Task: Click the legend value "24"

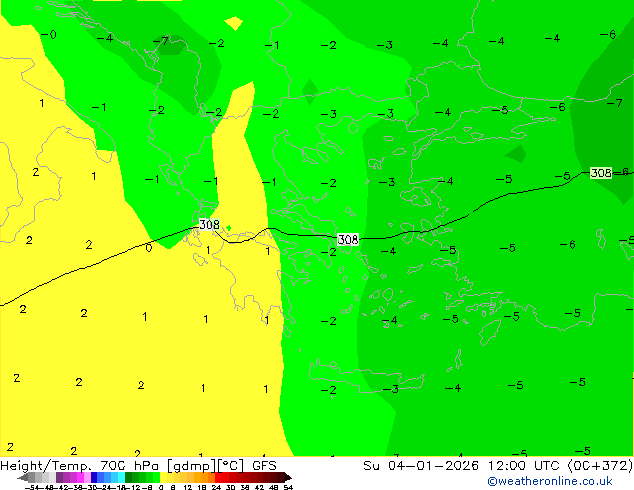Action: coord(216,487)
